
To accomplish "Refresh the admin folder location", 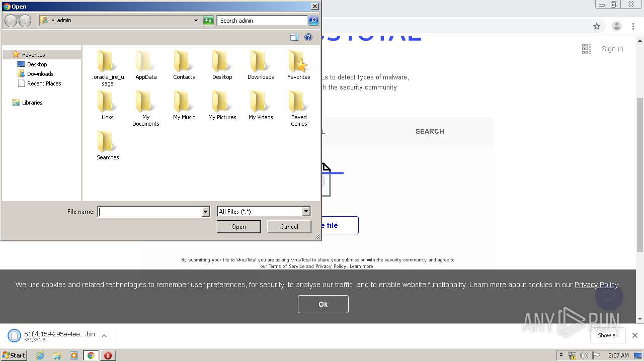I will 208,21.
